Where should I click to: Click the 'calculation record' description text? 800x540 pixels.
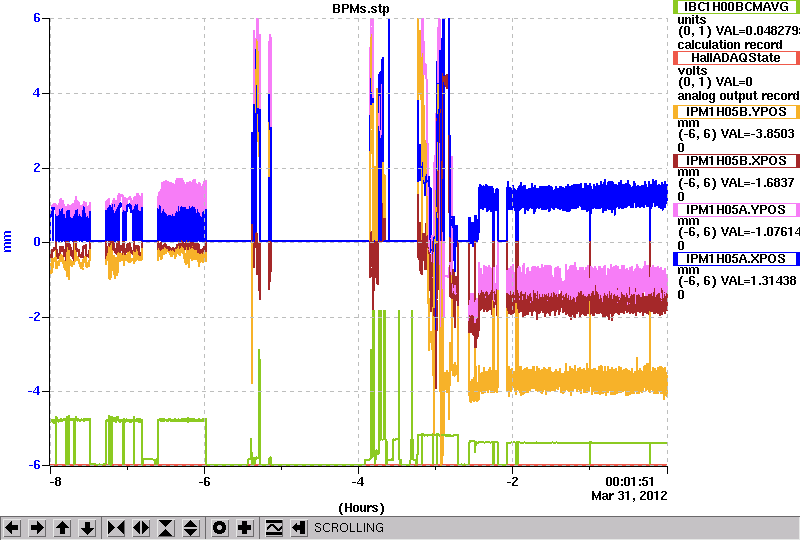click(730, 45)
